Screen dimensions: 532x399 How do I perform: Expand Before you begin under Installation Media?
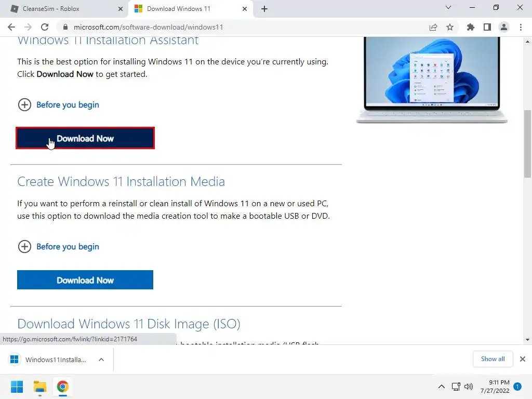58,247
